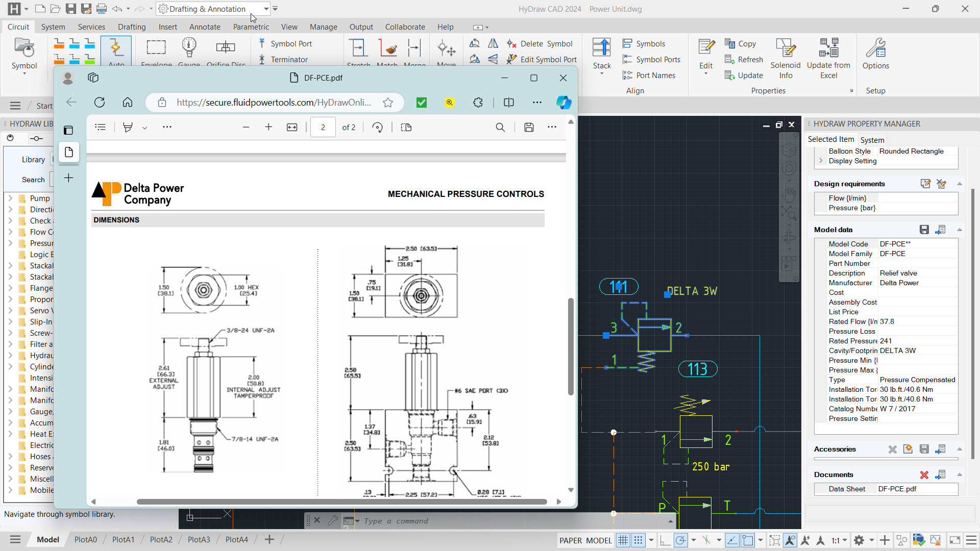Click Terminator button

pyautogui.click(x=283, y=60)
